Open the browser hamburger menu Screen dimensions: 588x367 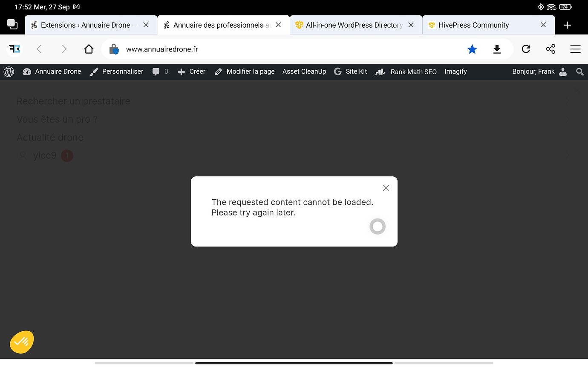[x=575, y=49]
